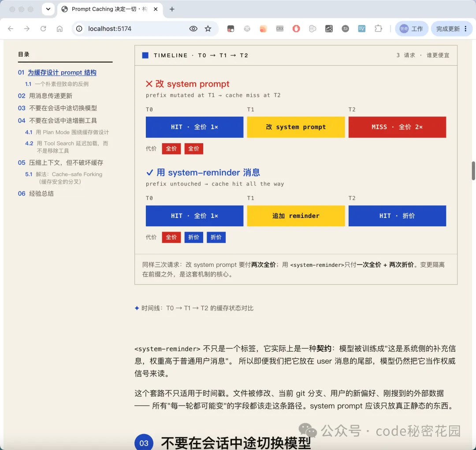
Task: Click caption 时间线: T0 → T1 → T2 的缓存状态对比
Action: (x=194, y=308)
